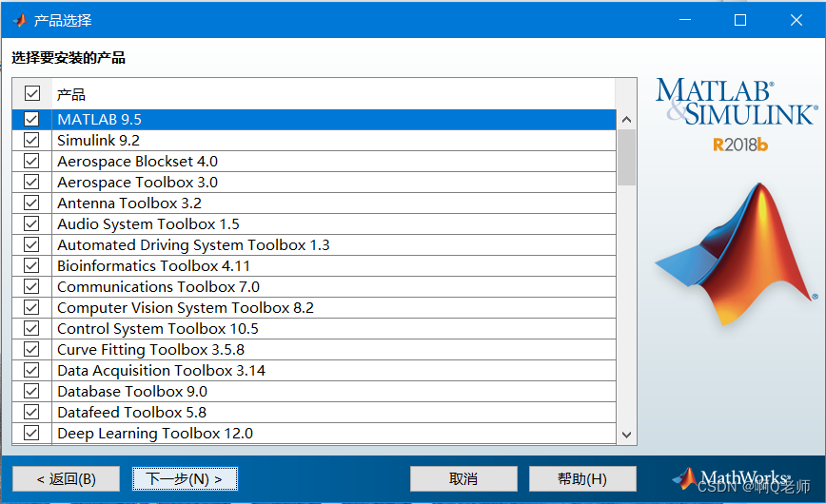Select the Database Toolbox 9.0 row
This screenshot has height=504, width=826.
(132, 392)
